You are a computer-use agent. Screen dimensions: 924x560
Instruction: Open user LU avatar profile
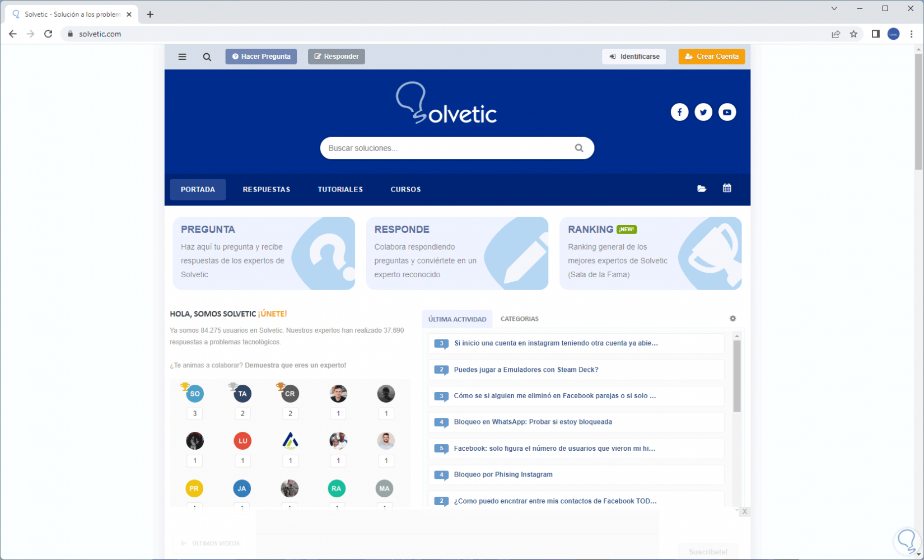pyautogui.click(x=242, y=441)
